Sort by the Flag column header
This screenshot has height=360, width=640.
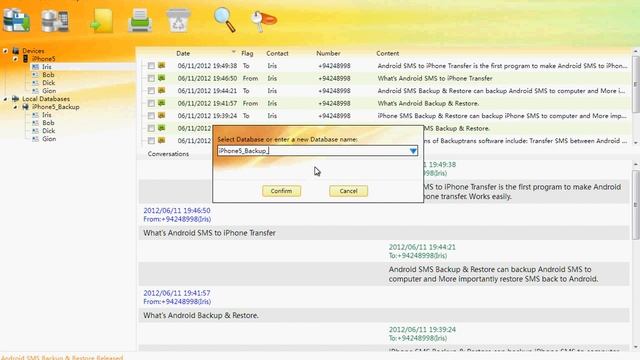247,53
